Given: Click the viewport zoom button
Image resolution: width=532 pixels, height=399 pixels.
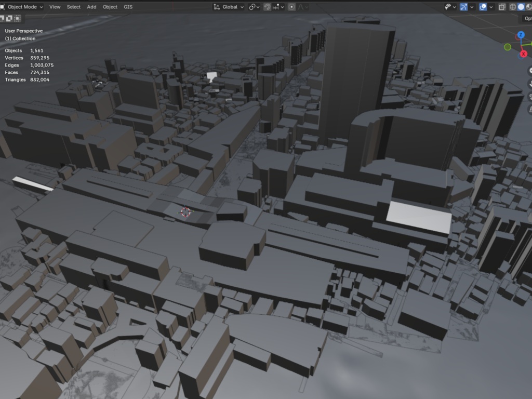Looking at the screenshot, I should point(529,71).
